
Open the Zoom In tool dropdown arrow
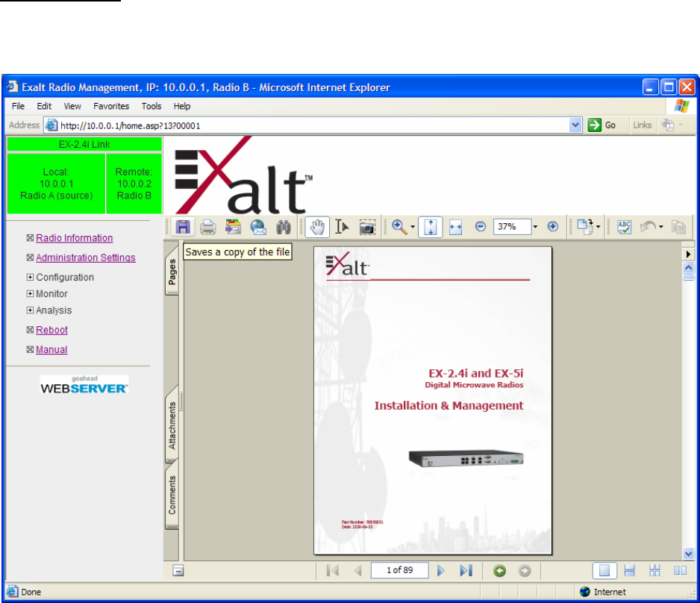(413, 227)
